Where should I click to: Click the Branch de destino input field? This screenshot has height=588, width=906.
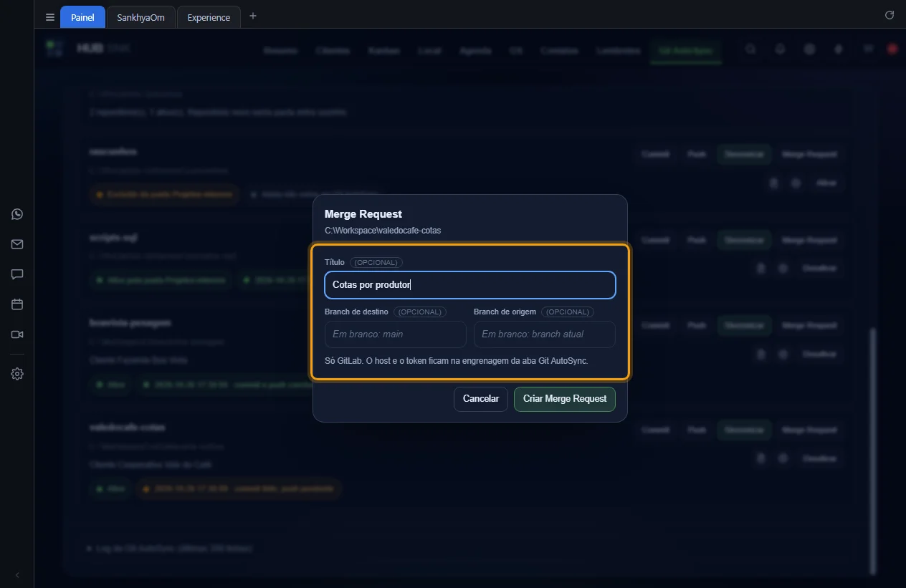[396, 334]
